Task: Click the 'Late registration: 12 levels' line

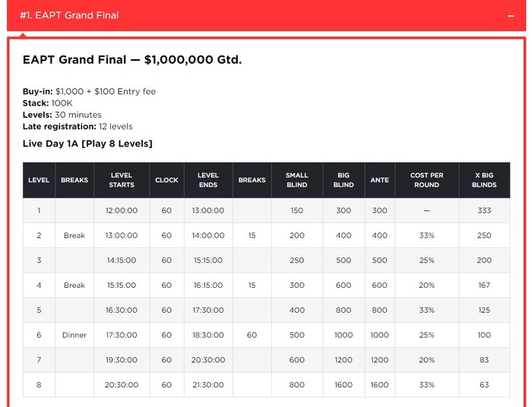Action: (x=78, y=126)
